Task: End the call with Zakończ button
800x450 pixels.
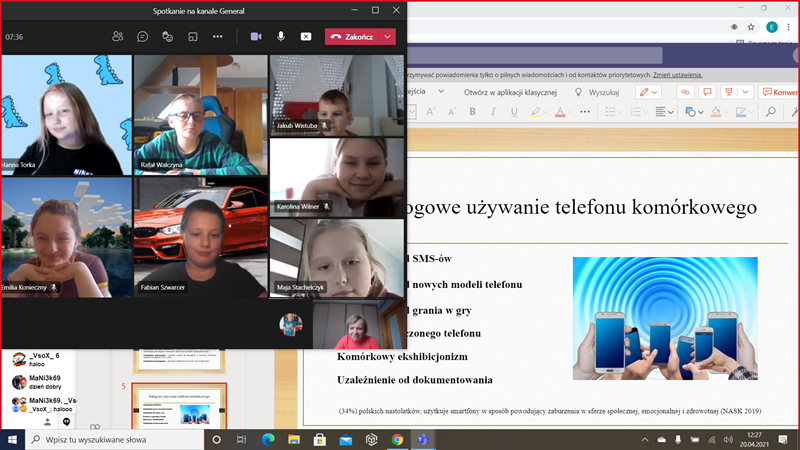Action: pyautogui.click(x=351, y=36)
